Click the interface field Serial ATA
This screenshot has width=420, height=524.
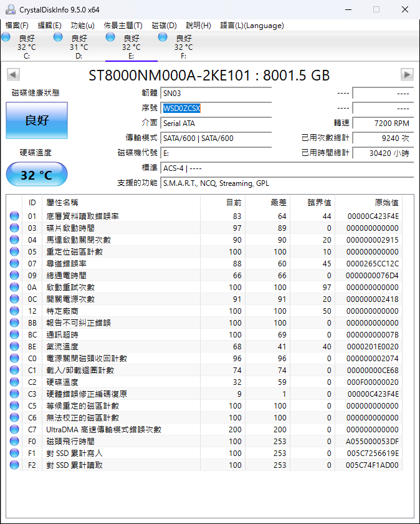click(216, 124)
